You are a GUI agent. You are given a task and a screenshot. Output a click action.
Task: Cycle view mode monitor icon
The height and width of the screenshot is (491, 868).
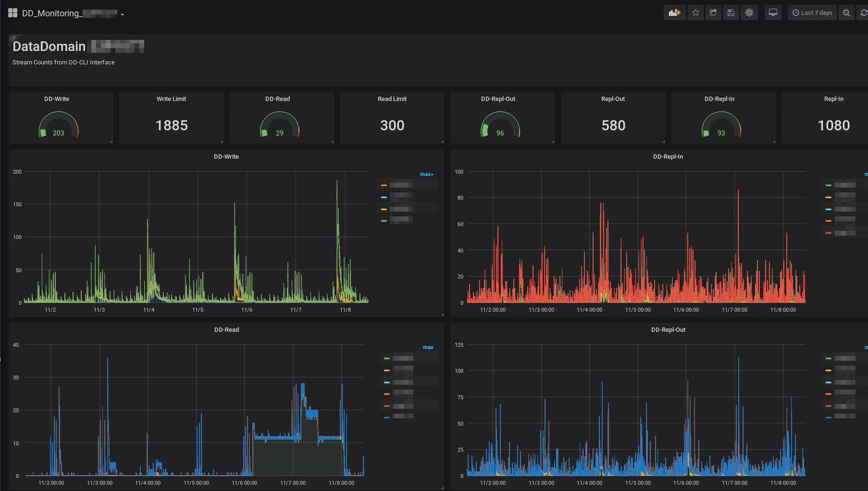pos(773,13)
